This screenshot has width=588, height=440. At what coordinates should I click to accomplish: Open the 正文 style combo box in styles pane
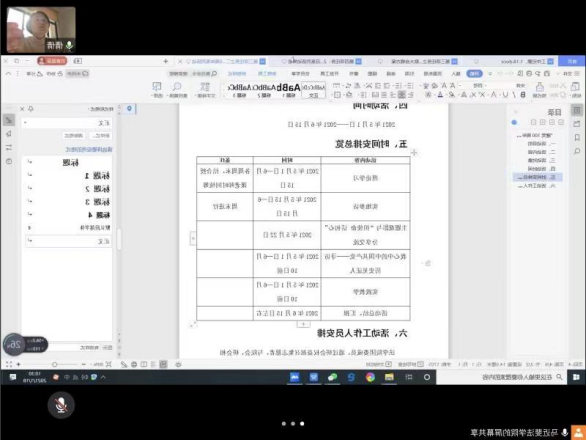coord(67,123)
